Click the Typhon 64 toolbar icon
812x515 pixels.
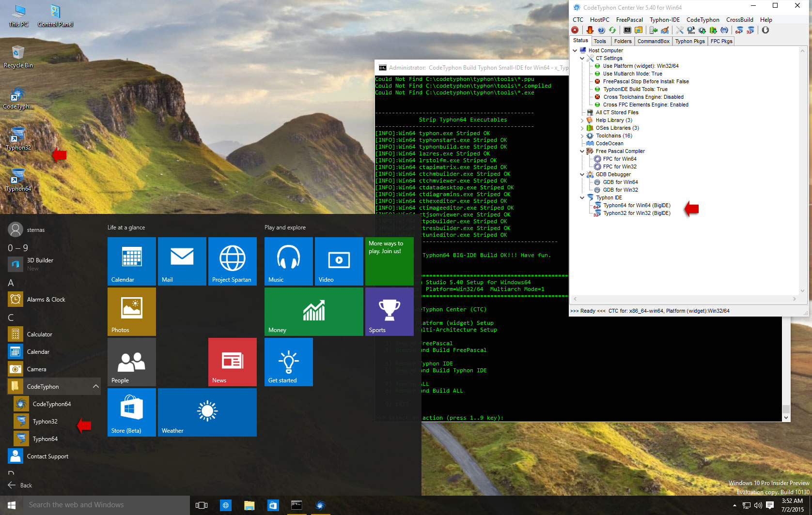(x=739, y=30)
